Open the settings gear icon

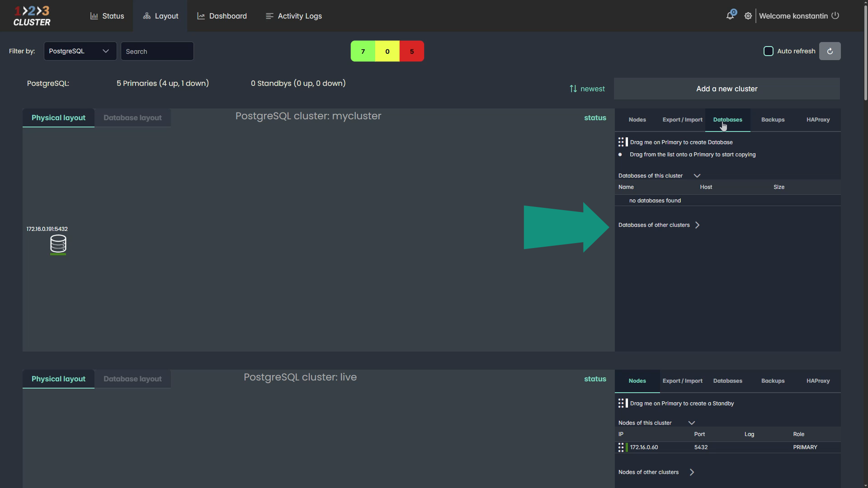point(748,16)
